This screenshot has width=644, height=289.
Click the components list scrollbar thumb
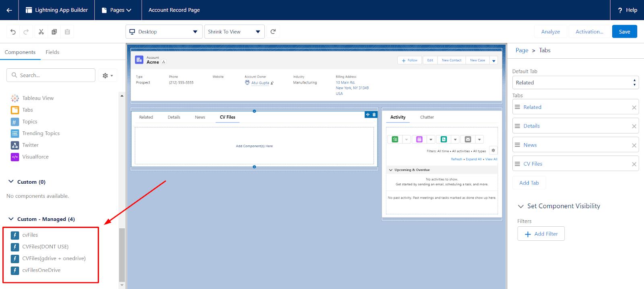pos(122,255)
